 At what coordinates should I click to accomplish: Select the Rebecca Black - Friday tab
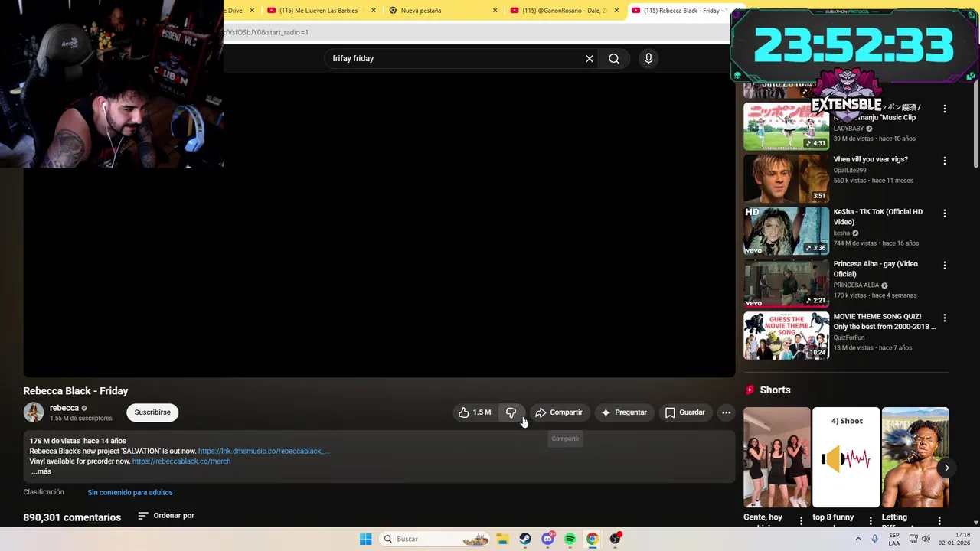coord(678,11)
